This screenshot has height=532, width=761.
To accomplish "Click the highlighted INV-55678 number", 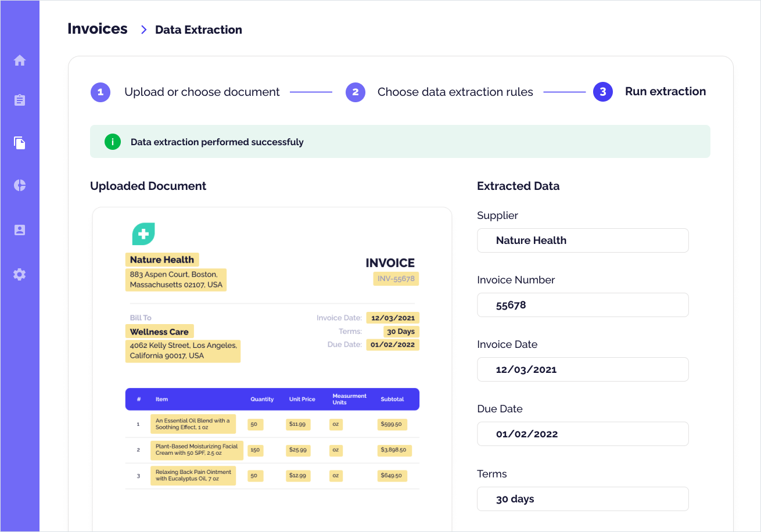I will pos(396,279).
